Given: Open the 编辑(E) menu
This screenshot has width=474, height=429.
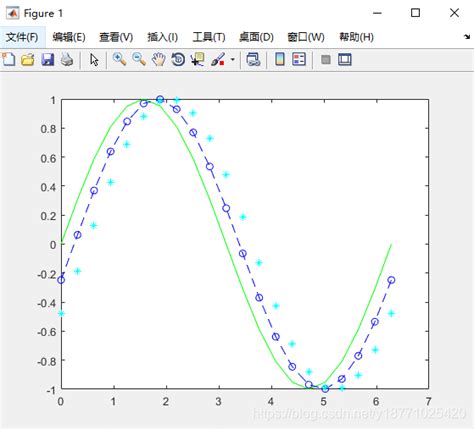Looking at the screenshot, I should 69,37.
